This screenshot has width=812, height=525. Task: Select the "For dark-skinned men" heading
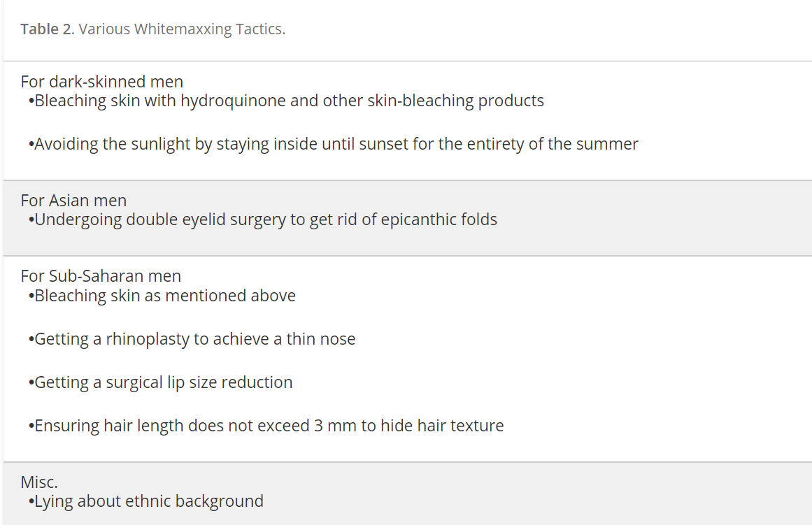(x=102, y=82)
